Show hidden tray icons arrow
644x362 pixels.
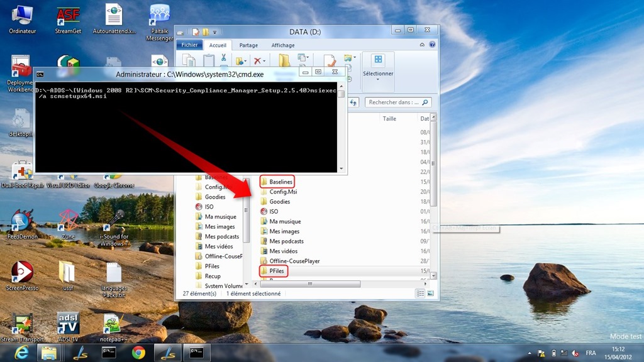(x=530, y=353)
